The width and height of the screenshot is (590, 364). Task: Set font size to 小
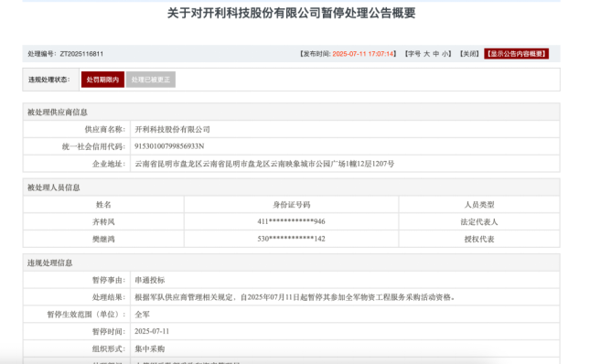coord(445,54)
